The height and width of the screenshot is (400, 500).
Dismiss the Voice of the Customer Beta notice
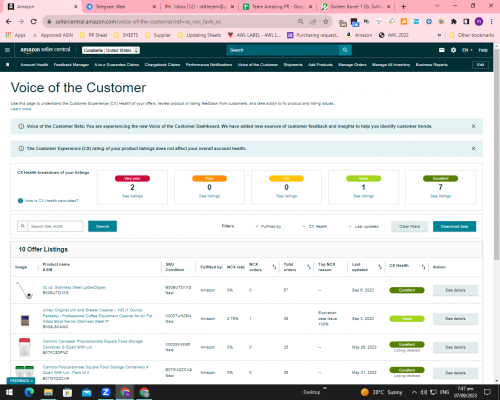(473, 126)
